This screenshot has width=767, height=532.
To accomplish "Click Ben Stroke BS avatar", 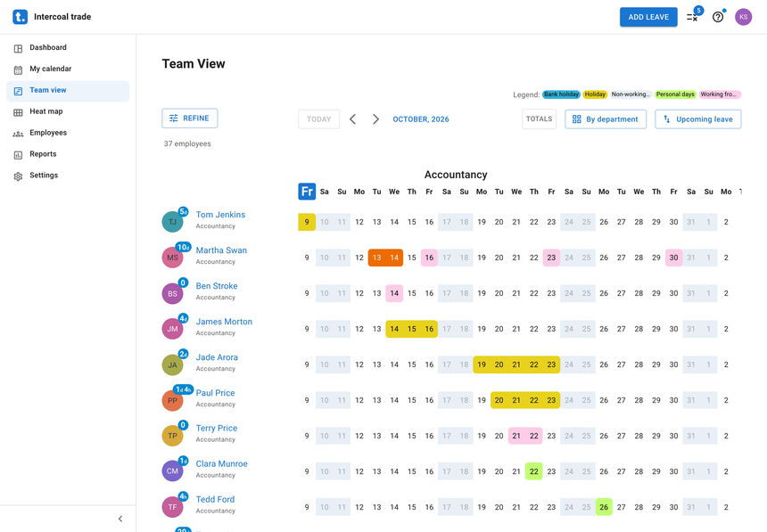I will click(173, 293).
